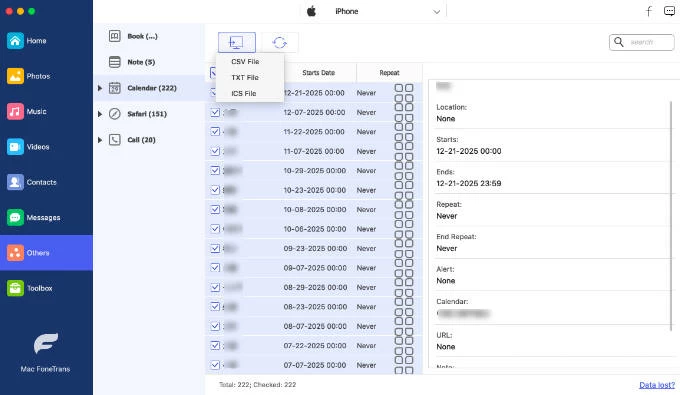Uncheck the 08-29-2025 event checkbox
The image size is (680, 395).
(x=215, y=287)
